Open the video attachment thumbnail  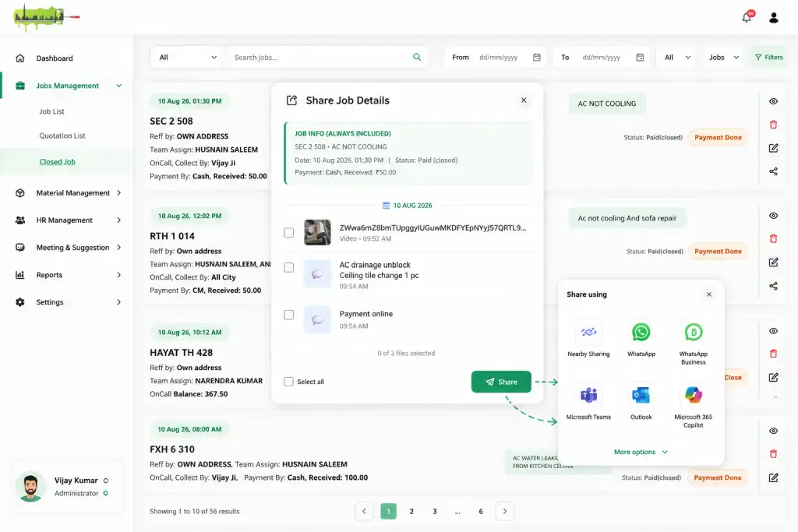click(317, 232)
